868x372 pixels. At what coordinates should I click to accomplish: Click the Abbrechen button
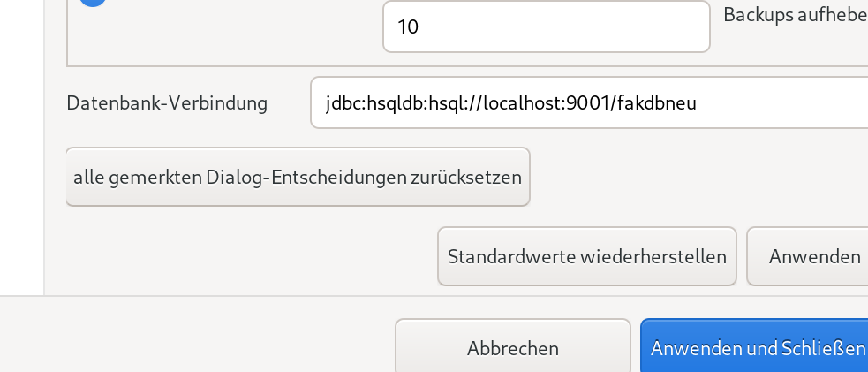(513, 345)
